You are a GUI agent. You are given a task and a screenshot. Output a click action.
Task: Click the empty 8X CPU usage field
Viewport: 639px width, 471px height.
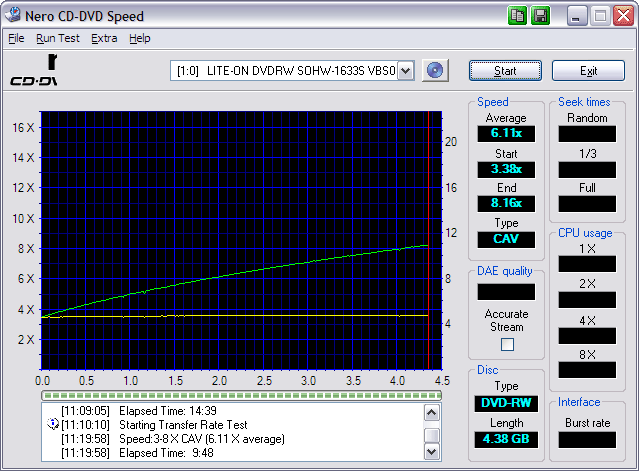(587, 370)
